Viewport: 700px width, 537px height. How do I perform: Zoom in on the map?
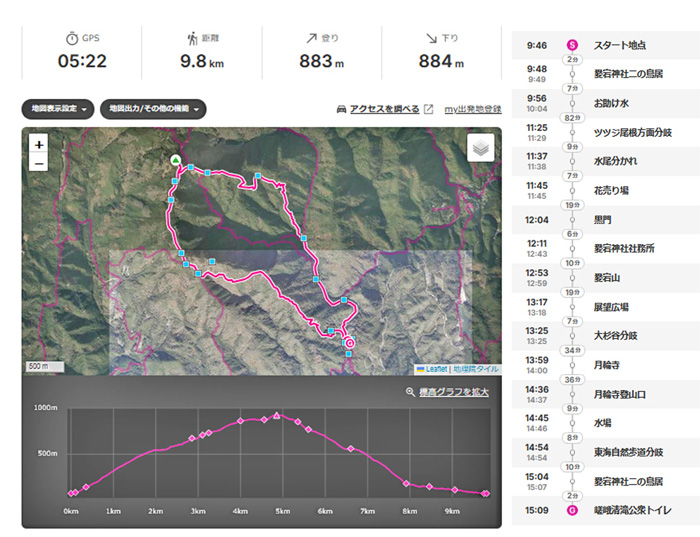39,145
